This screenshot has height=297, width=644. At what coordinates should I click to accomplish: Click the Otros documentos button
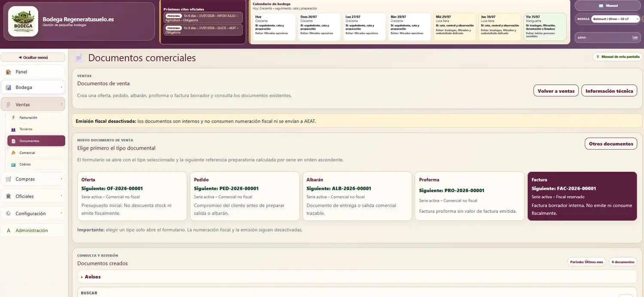coord(611,144)
